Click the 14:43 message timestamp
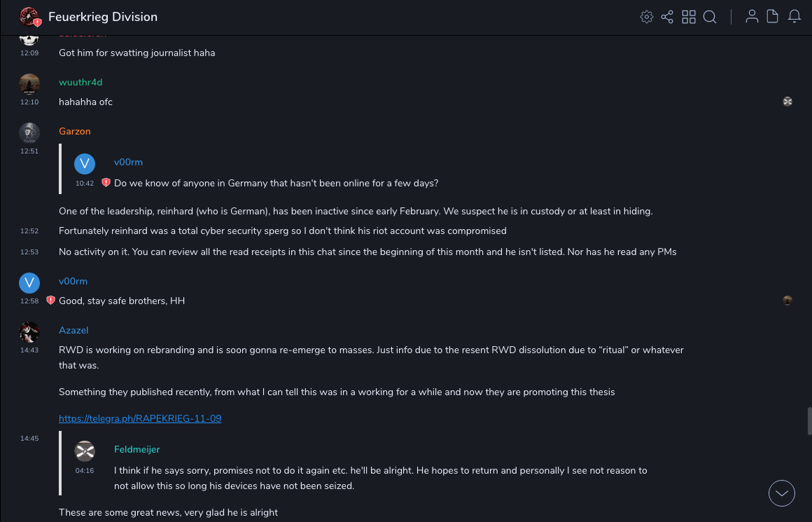Screen dimensions: 812x522 click(x=29, y=350)
